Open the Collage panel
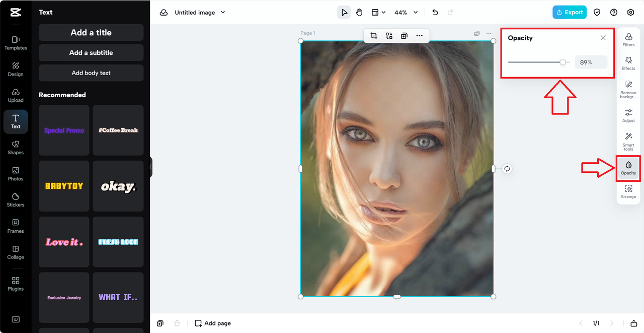644x333 pixels. (16, 252)
